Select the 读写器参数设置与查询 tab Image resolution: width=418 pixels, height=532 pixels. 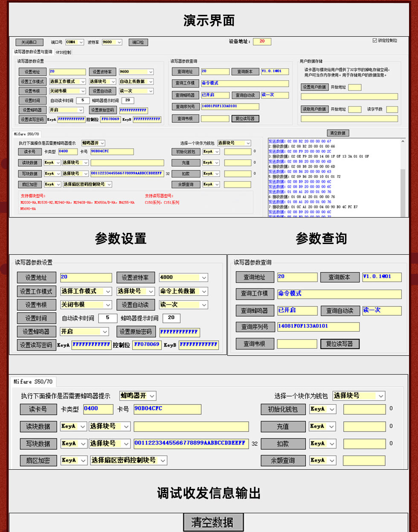33,52
